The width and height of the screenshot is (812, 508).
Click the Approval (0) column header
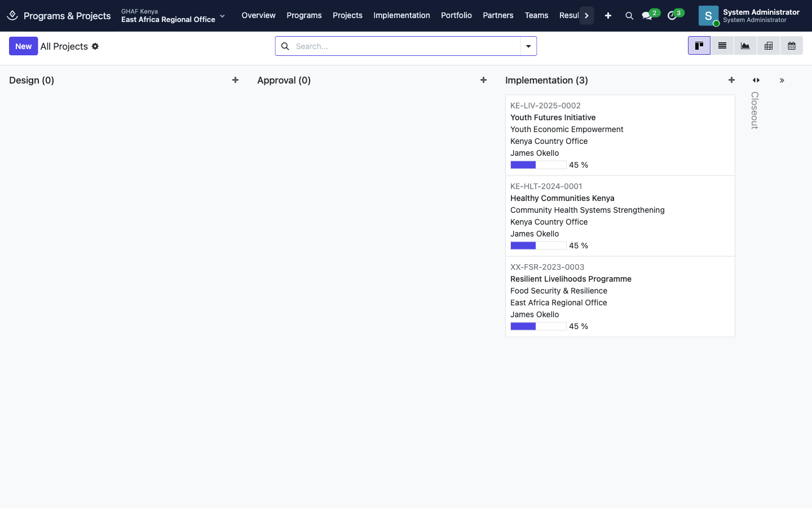284,80
